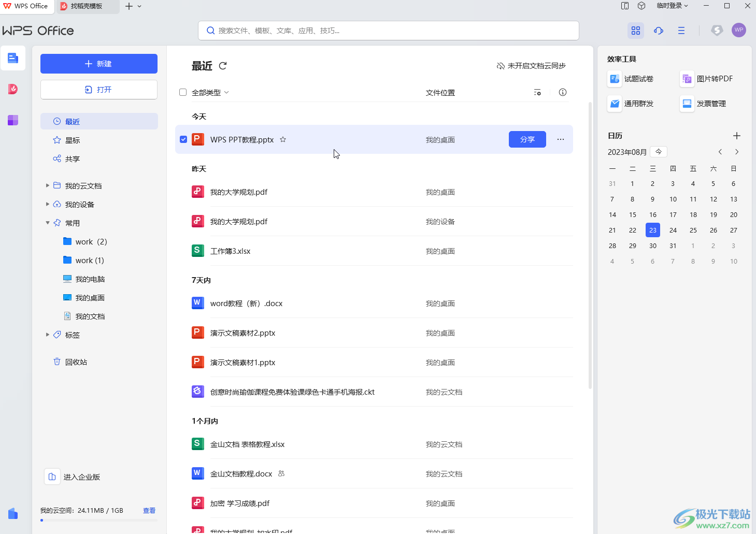Go to next calendar month
This screenshot has height=534, width=756.
[737, 152]
